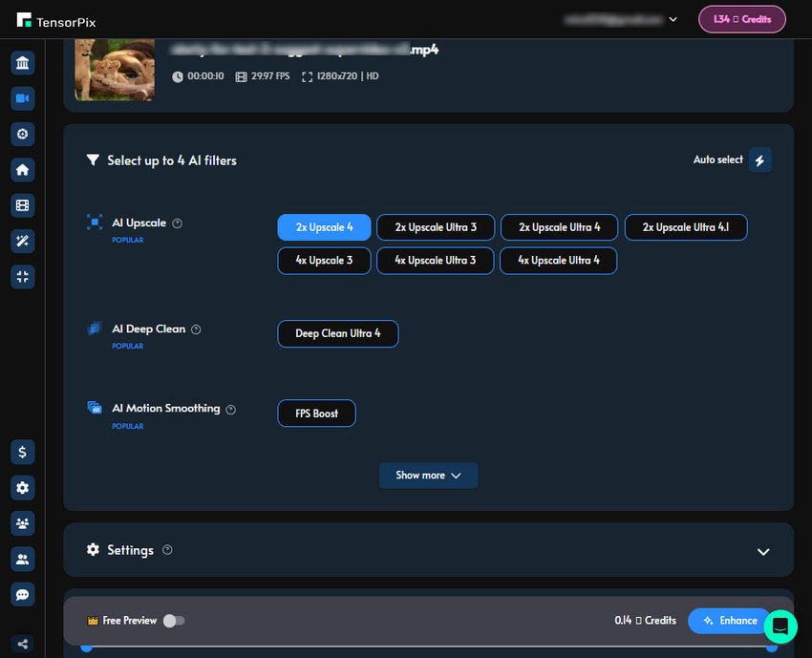Click the compress arrows sidebar icon
The width and height of the screenshot is (812, 658).
coord(22,276)
